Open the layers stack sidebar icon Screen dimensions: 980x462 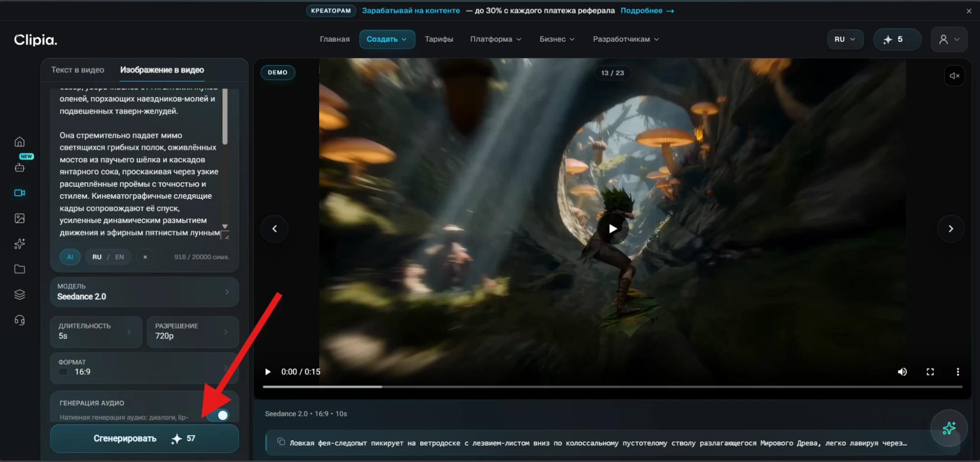tap(20, 294)
